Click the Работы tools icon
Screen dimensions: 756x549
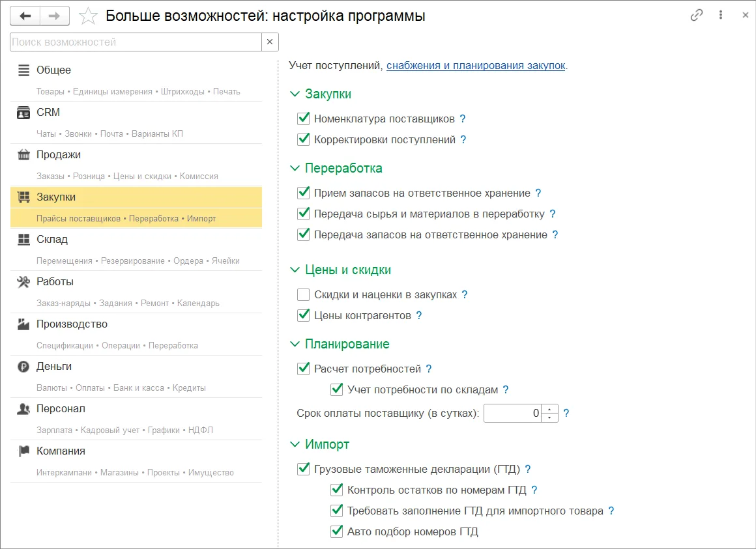tap(23, 282)
